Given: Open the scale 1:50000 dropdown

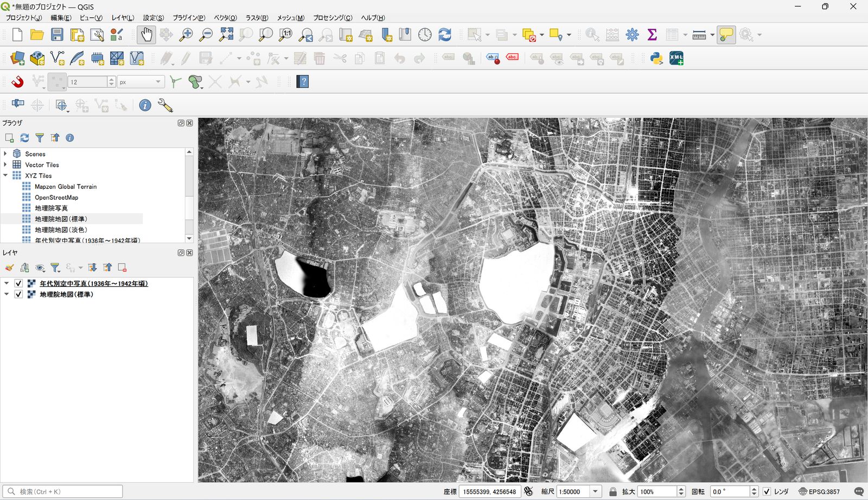Looking at the screenshot, I should click(595, 491).
